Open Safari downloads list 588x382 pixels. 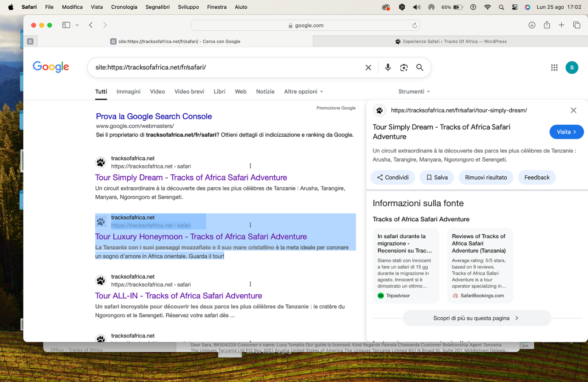(x=532, y=25)
